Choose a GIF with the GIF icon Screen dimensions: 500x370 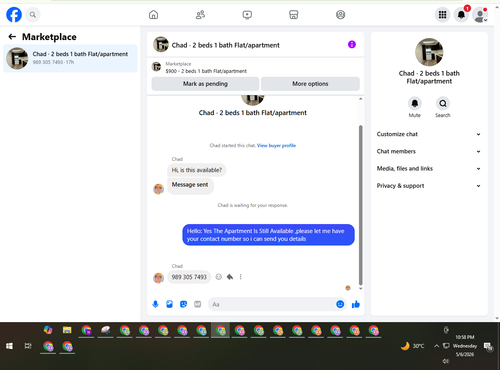pyautogui.click(x=197, y=304)
